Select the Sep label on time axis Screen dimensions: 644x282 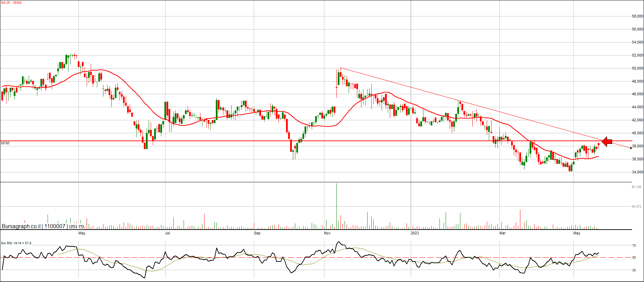click(257, 233)
